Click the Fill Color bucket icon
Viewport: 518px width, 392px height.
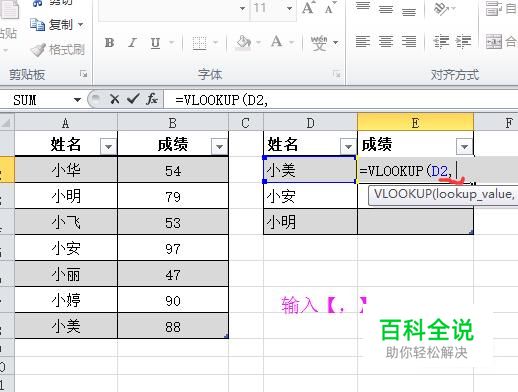pyautogui.click(x=243, y=43)
